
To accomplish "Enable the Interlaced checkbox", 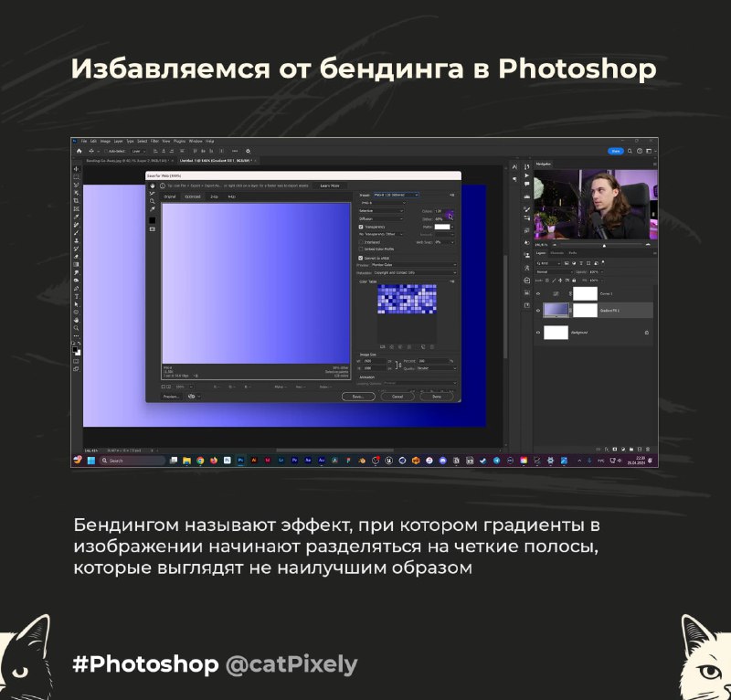I will click(361, 242).
